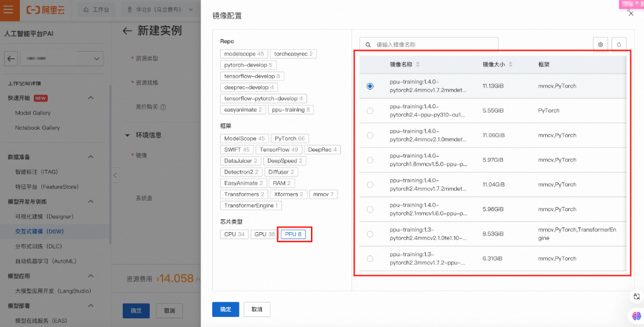644x327 pixels.
Task: Select the 11.06GiB image radio button
Action: 370,135
